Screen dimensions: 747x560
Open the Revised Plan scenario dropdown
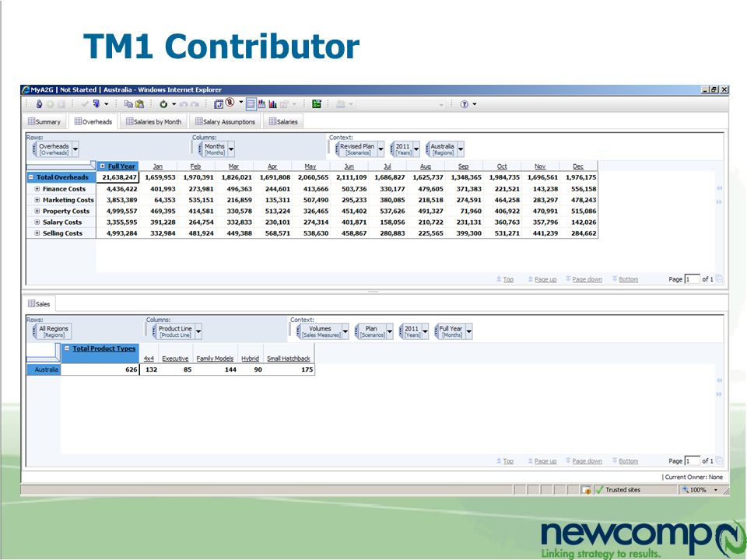[381, 149]
